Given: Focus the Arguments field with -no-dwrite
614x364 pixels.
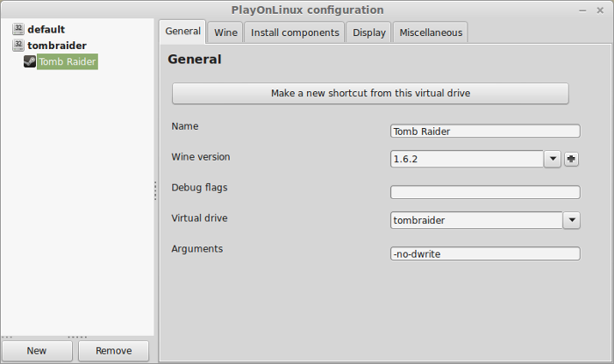Looking at the screenshot, I should [x=485, y=253].
